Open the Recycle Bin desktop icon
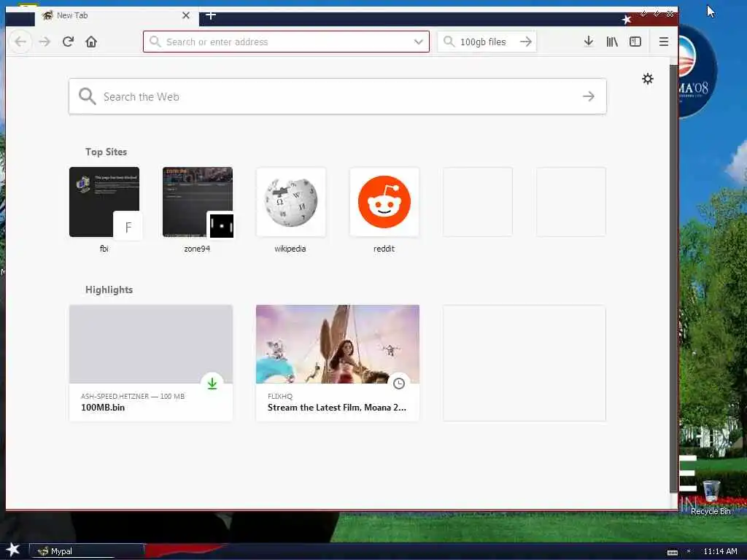Image resolution: width=747 pixels, height=560 pixels. 711,497
